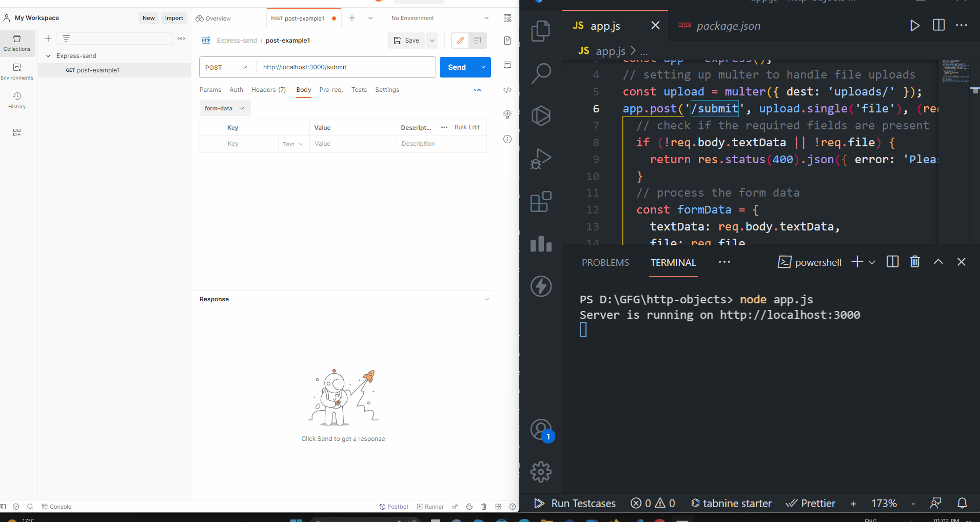Click the pencil edit icon beside Save
Screen dimensions: 980x522
coord(460,41)
